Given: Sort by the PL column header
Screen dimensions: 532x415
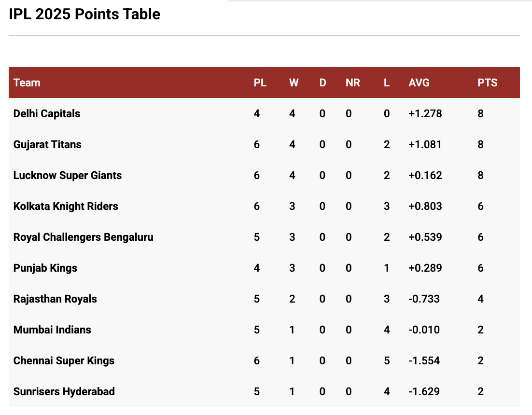Looking at the screenshot, I should click(260, 83).
